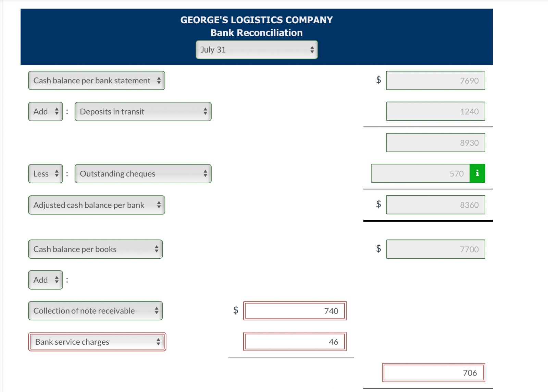Image resolution: width=548 pixels, height=392 pixels.
Task: Open the July 31 date dropdown
Action: tap(257, 50)
